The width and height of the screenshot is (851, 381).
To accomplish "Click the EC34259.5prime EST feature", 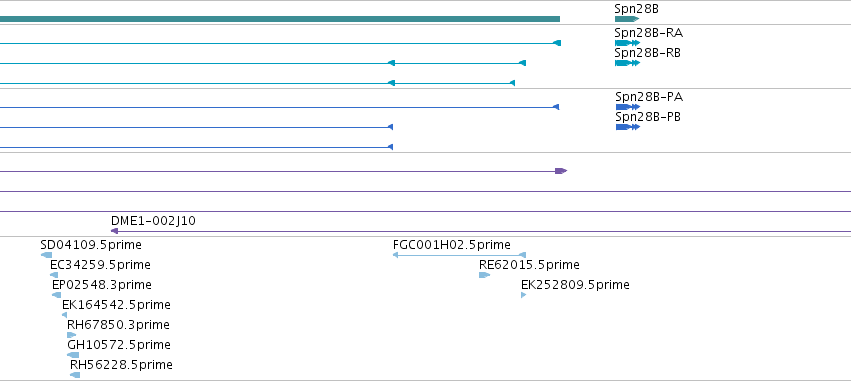I will point(54,275).
